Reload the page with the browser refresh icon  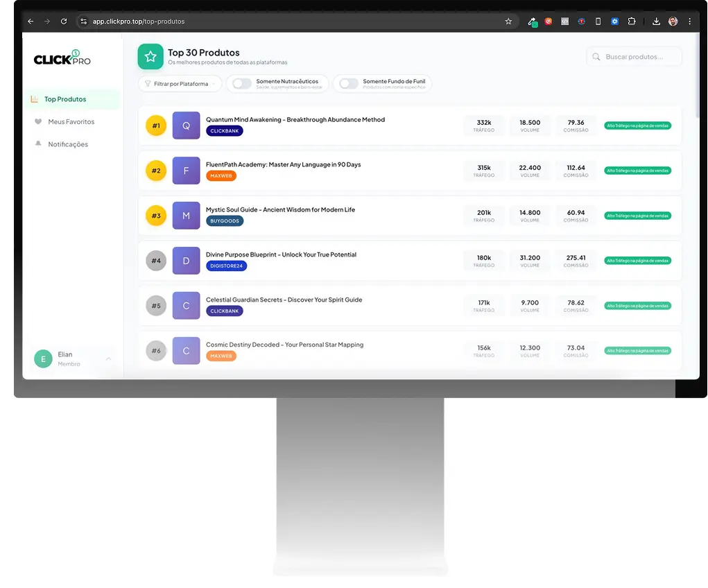pyautogui.click(x=64, y=21)
